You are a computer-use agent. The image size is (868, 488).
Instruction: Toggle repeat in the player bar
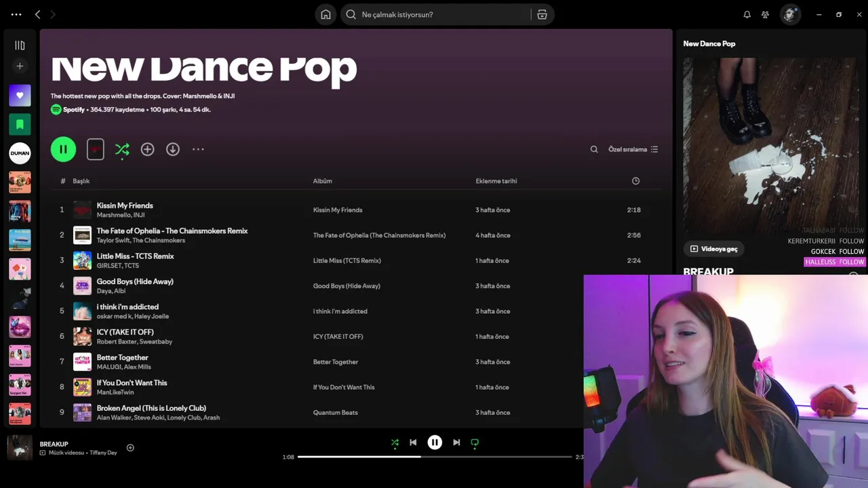pyautogui.click(x=475, y=443)
